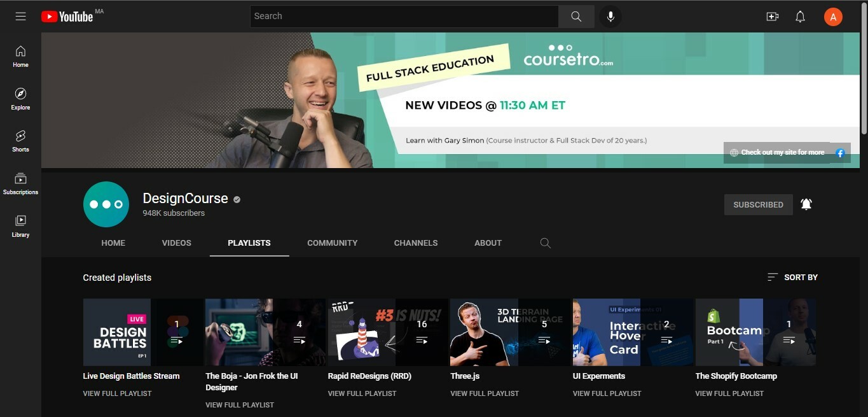Click The Shopify Bootcamp title
The image size is (868, 417).
(x=736, y=376)
